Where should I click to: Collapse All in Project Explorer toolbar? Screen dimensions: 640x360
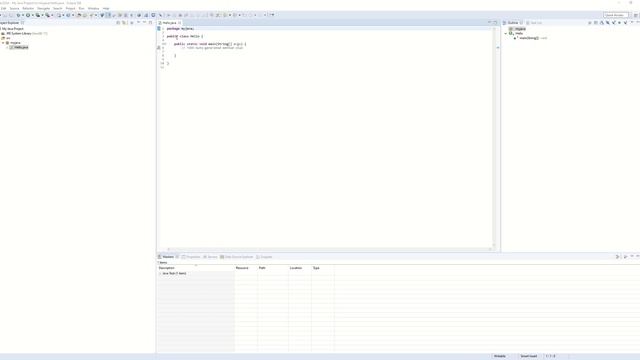[x=118, y=23]
